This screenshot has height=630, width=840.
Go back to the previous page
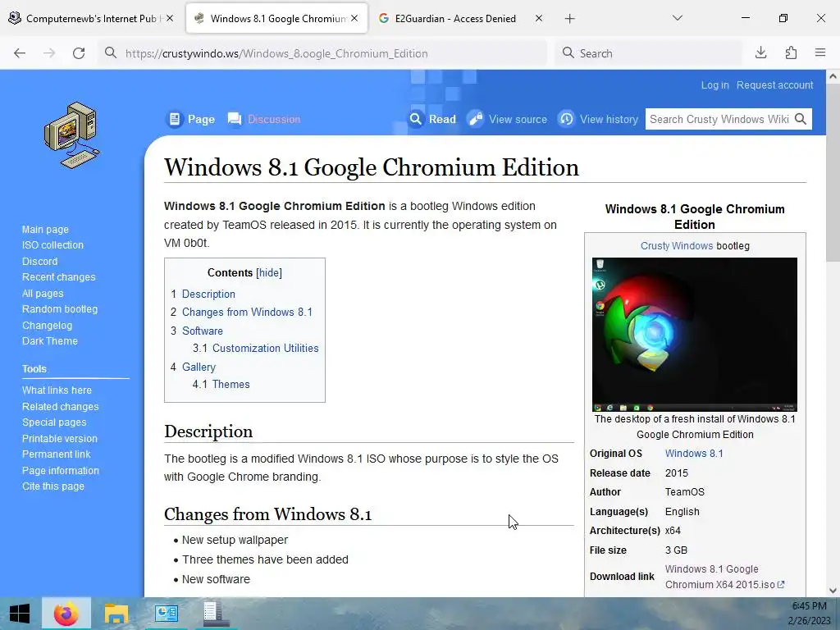(20, 53)
